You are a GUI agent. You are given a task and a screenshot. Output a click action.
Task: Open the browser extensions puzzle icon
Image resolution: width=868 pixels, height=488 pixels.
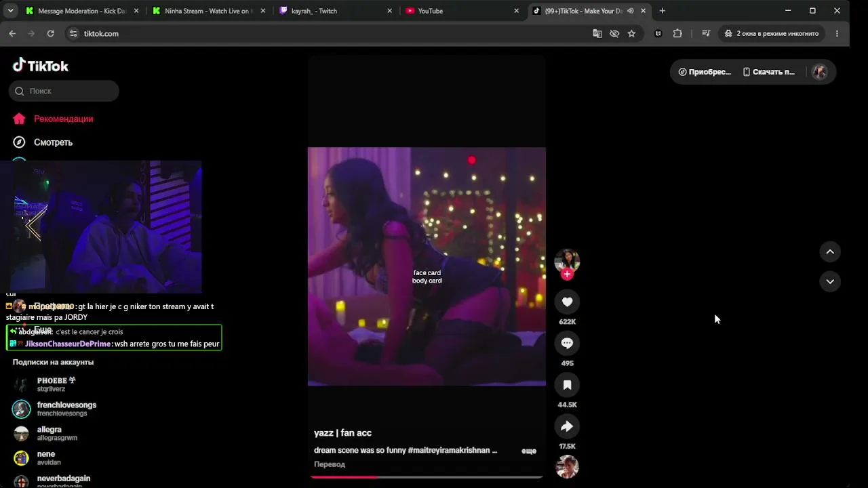pos(677,33)
